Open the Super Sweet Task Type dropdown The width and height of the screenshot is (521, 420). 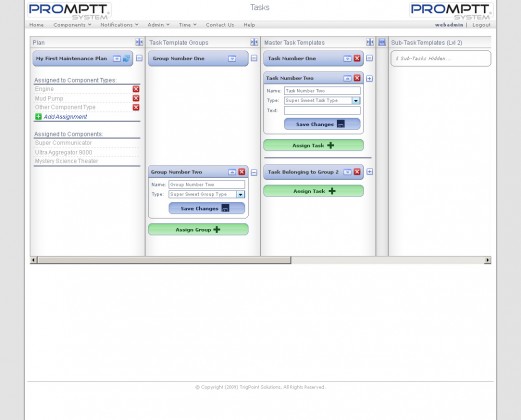356,101
